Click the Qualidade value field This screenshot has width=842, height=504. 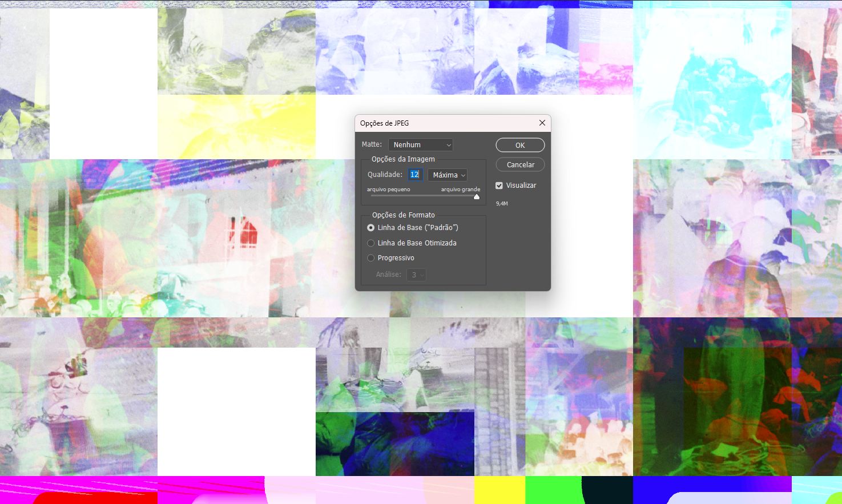[415, 175]
